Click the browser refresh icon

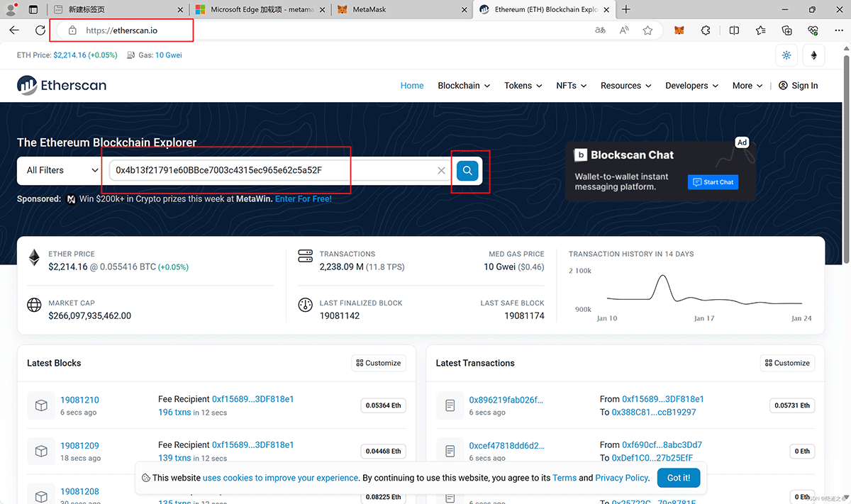pyautogui.click(x=40, y=30)
